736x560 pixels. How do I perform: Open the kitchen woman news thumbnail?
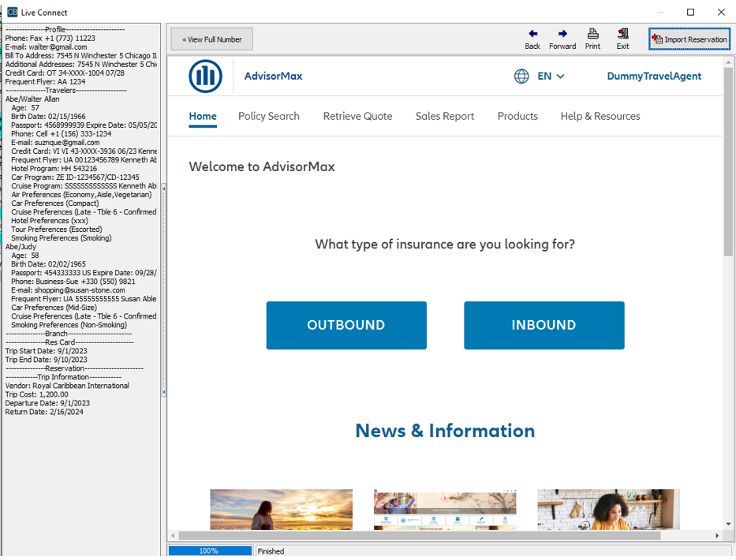(608, 510)
